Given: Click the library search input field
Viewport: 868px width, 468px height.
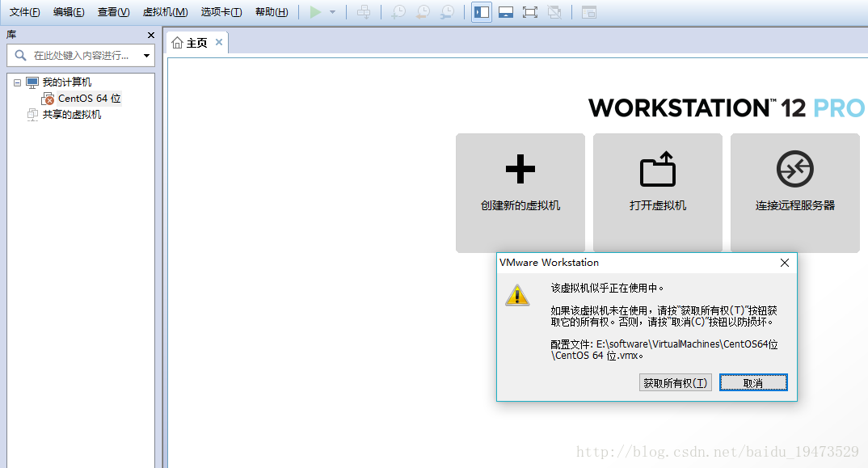Looking at the screenshot, I should point(81,56).
